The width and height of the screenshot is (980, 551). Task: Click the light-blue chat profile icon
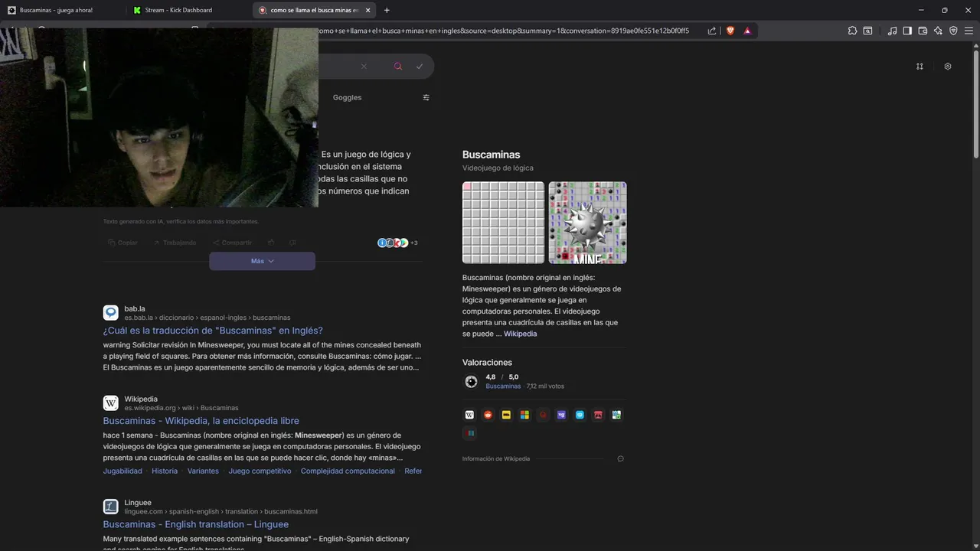pyautogui.click(x=580, y=415)
